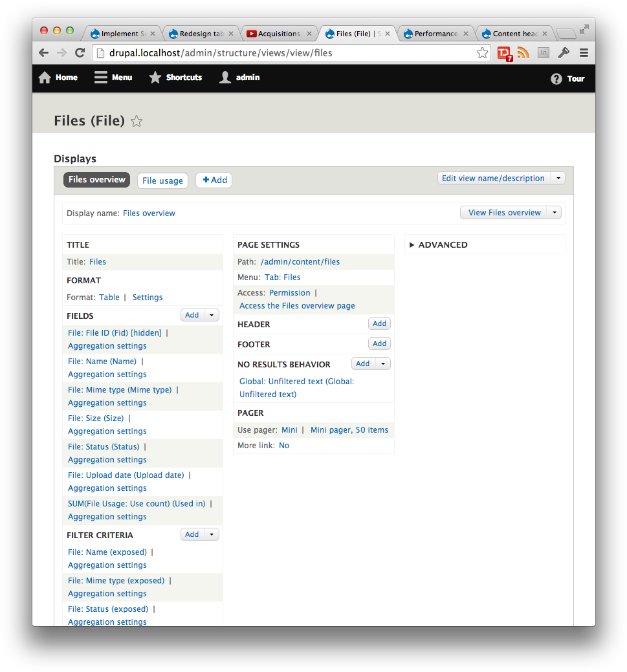Click the browser back arrow

43,52
